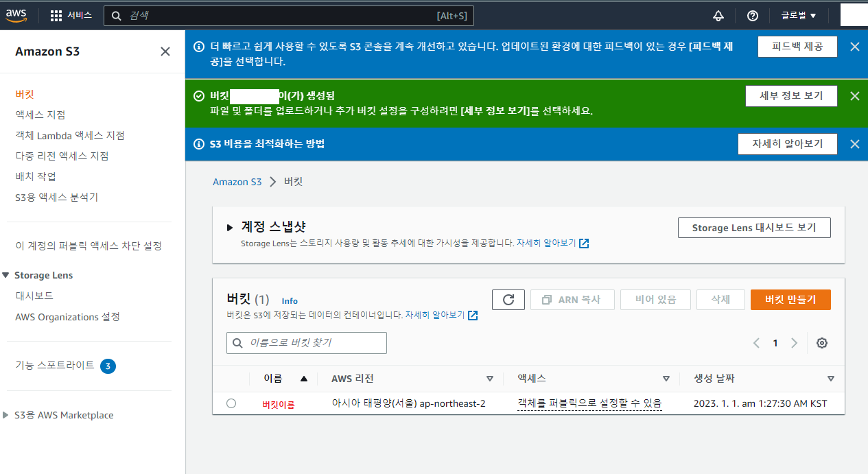Dismiss the green bucket created banner
The height and width of the screenshot is (474, 868).
point(854,96)
